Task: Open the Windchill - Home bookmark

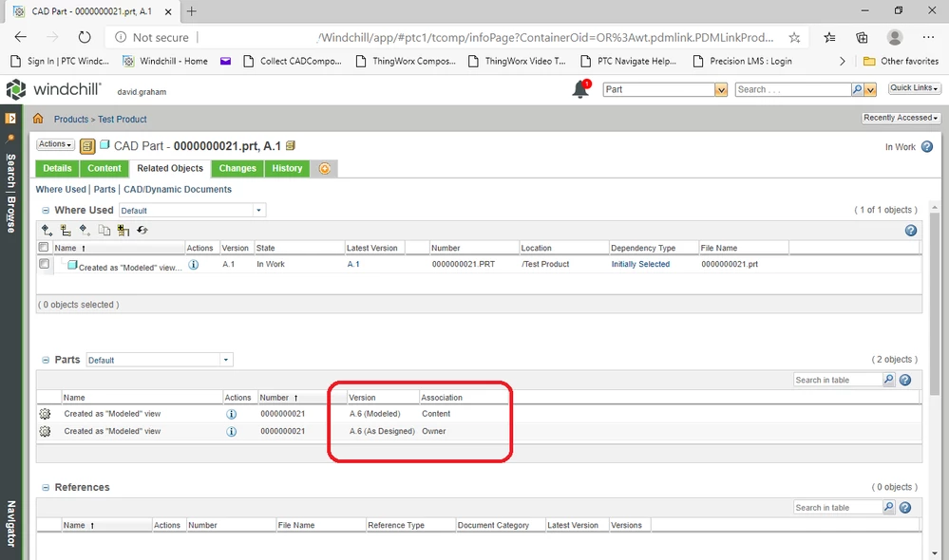Action: point(165,61)
